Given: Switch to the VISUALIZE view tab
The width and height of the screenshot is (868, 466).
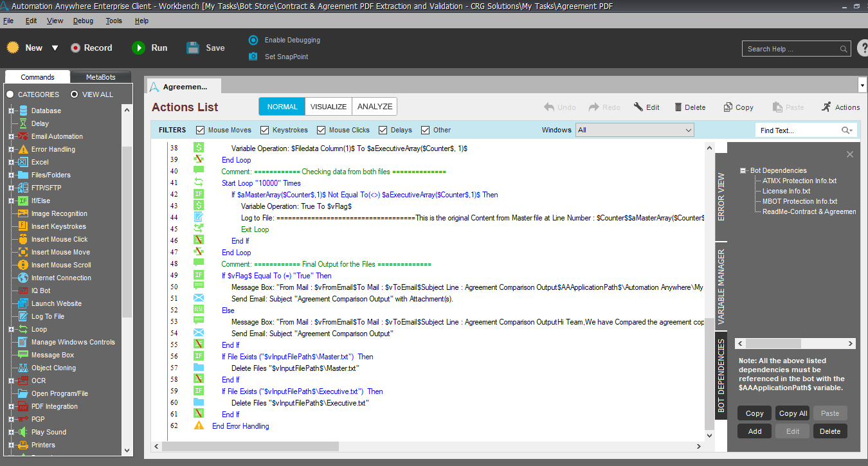Looking at the screenshot, I should click(x=329, y=107).
